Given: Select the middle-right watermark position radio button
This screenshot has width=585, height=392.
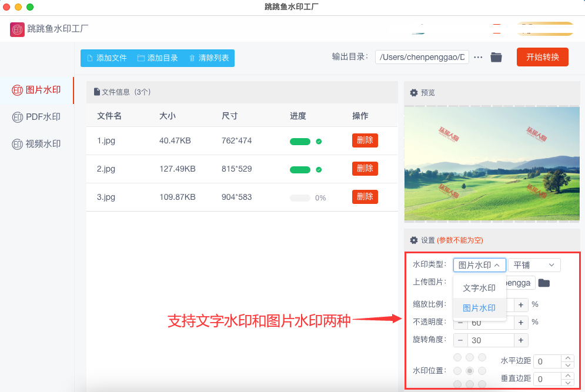Looking at the screenshot, I should [482, 371].
